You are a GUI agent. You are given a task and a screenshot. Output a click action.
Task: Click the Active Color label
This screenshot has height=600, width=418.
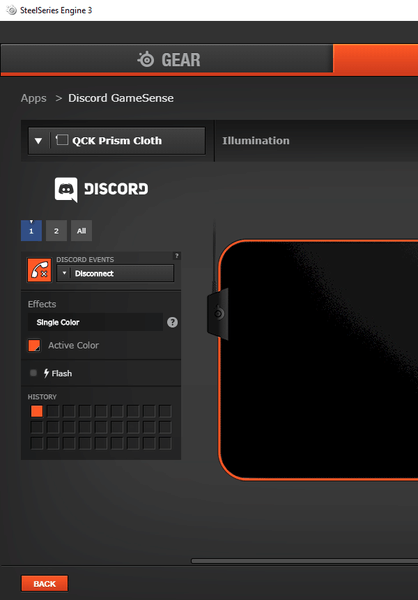73,345
